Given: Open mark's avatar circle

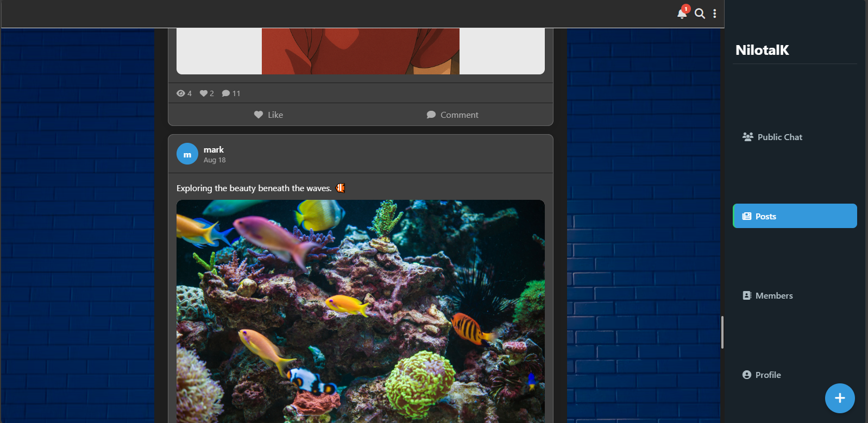Looking at the screenshot, I should coord(187,154).
